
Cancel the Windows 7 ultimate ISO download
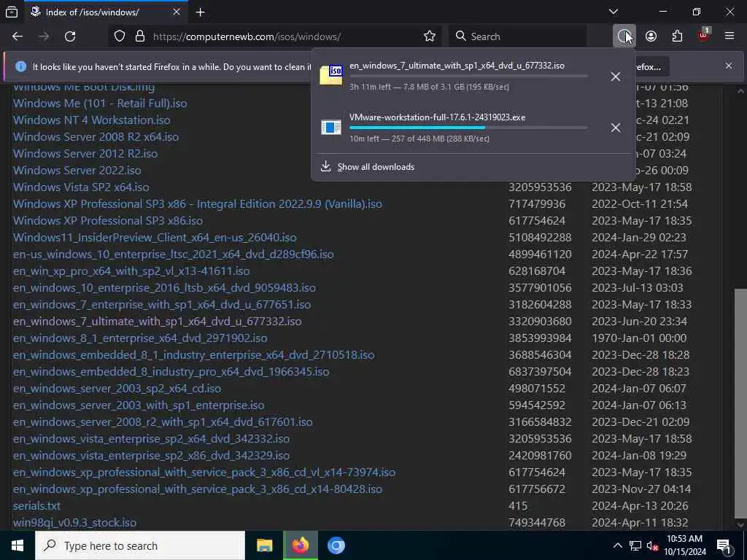click(616, 76)
